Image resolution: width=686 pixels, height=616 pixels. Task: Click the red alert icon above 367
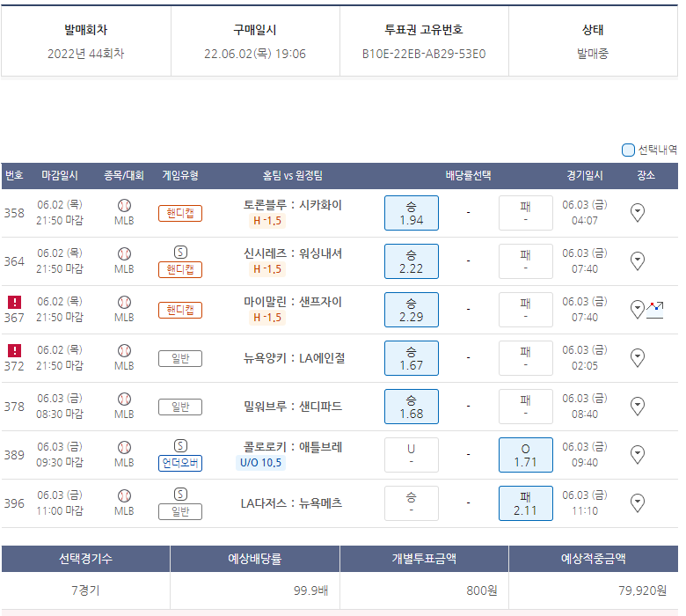click(14, 302)
